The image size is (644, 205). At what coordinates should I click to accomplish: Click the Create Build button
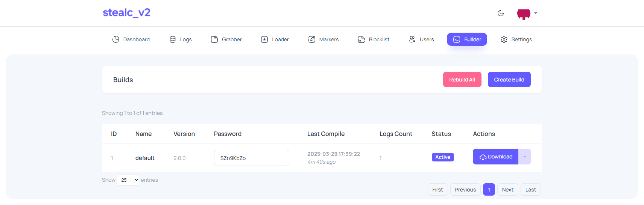click(x=509, y=80)
